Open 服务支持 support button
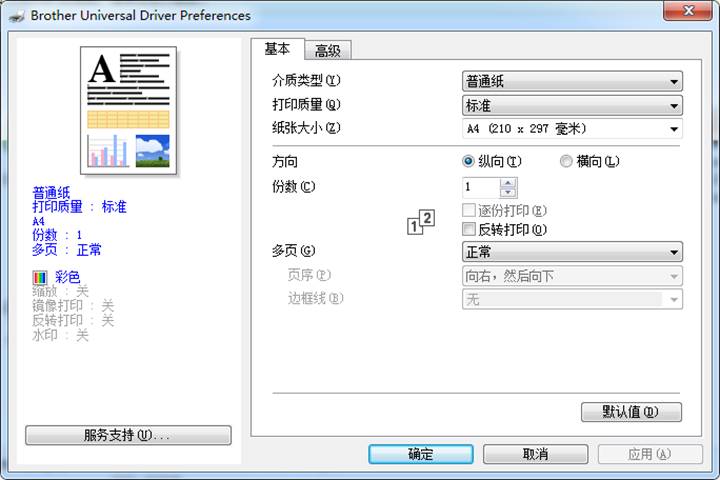 pos(128,435)
